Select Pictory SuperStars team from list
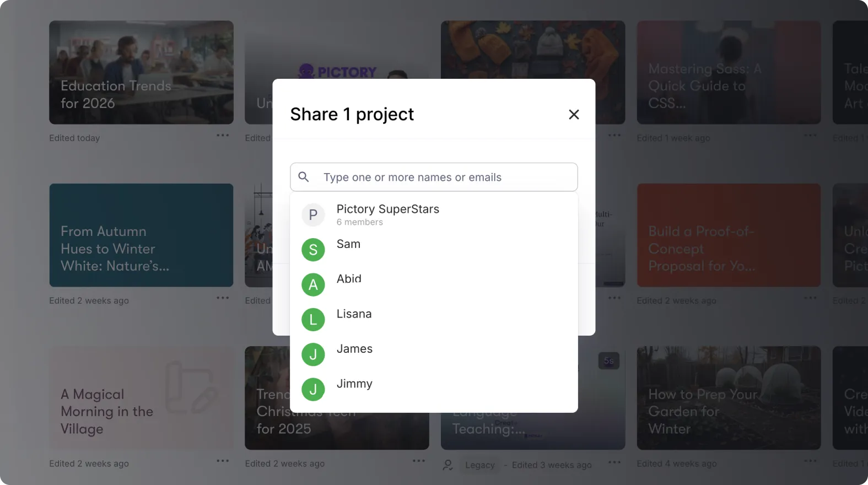868x485 pixels. (434, 215)
